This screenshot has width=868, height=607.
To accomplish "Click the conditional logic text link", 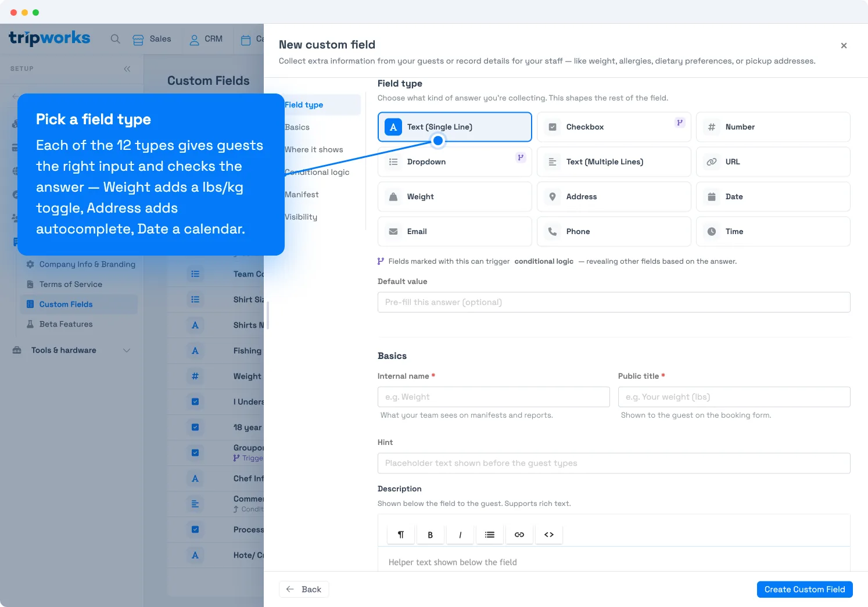I will point(544,261).
